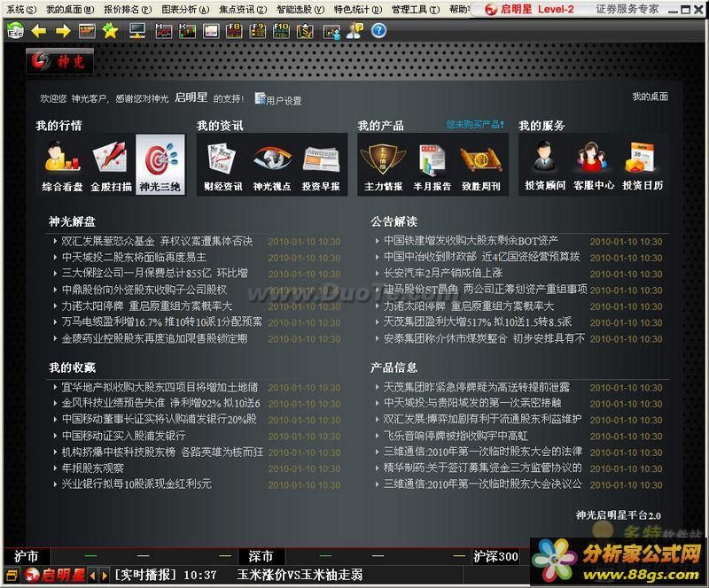The width and height of the screenshot is (709, 588).
Task: Click previous arrow beside 实时播报
Action: coord(93,576)
